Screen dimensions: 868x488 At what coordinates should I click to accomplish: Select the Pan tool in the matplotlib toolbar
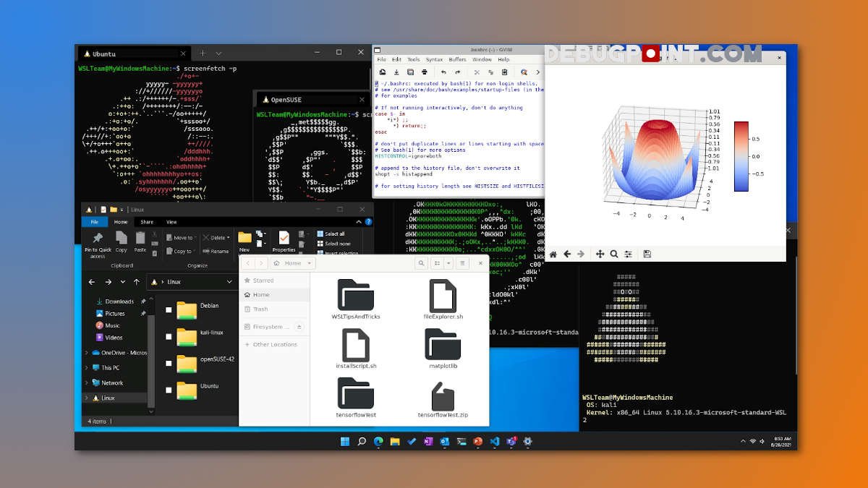pos(600,254)
